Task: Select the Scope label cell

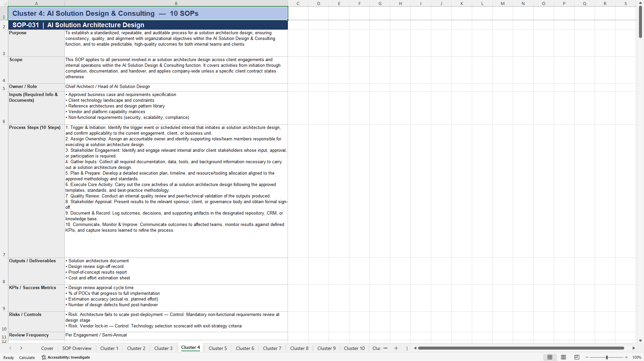Action: (36, 70)
